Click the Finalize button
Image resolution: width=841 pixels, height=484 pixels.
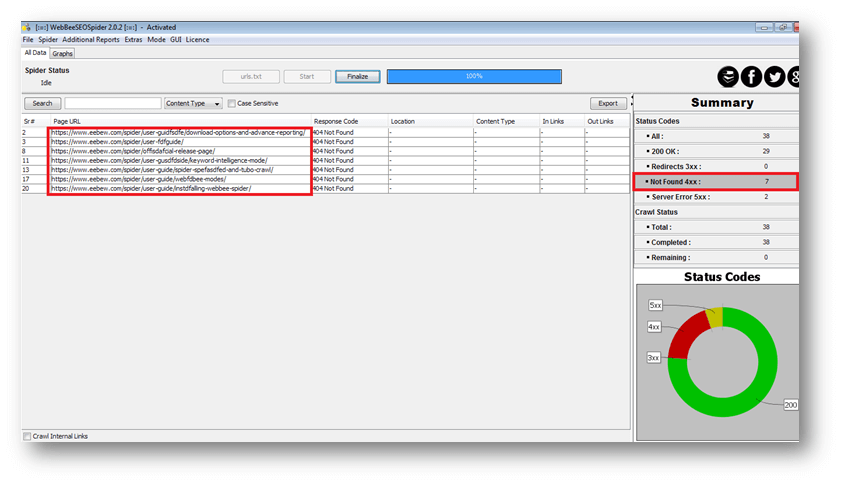click(x=358, y=77)
